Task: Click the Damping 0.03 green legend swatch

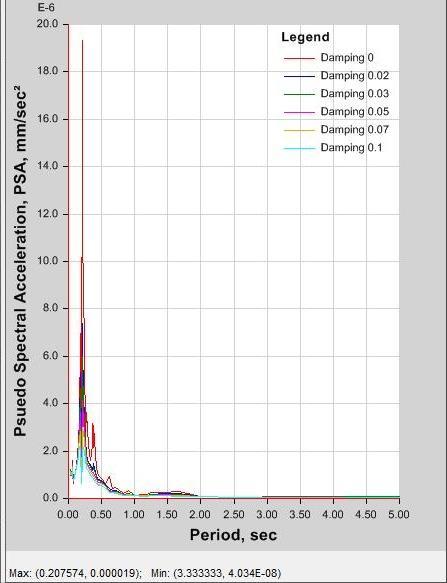Action: 299,94
